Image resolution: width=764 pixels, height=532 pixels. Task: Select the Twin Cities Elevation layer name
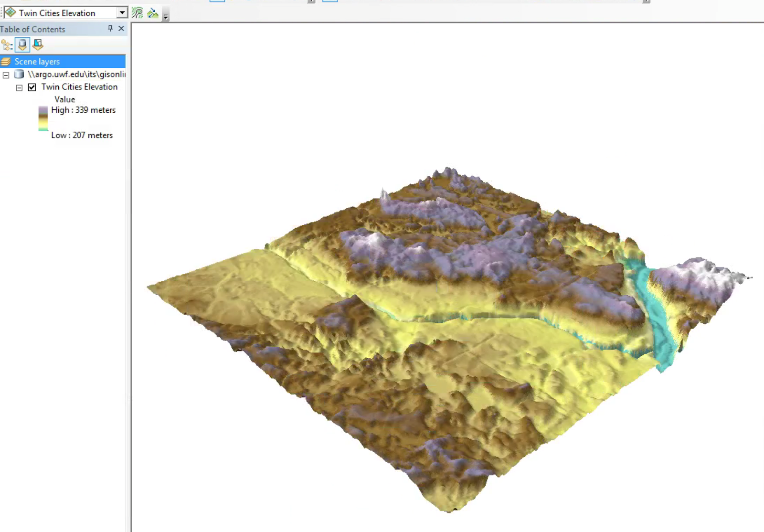[x=79, y=87]
